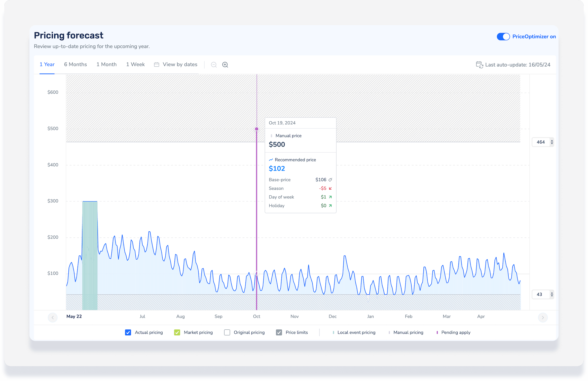Image resolution: width=588 pixels, height=381 pixels.
Task: Switch to the 6 Months tab
Action: [x=75, y=64]
